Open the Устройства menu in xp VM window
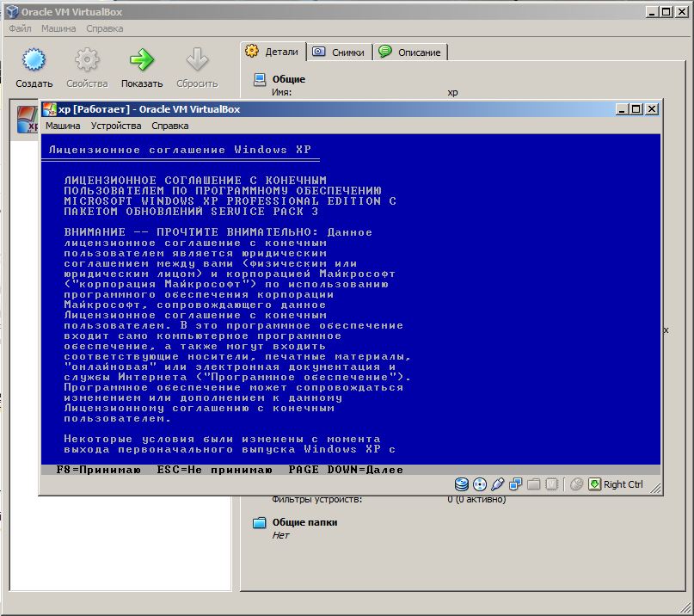Image resolution: width=694 pixels, height=616 pixels. [116, 126]
